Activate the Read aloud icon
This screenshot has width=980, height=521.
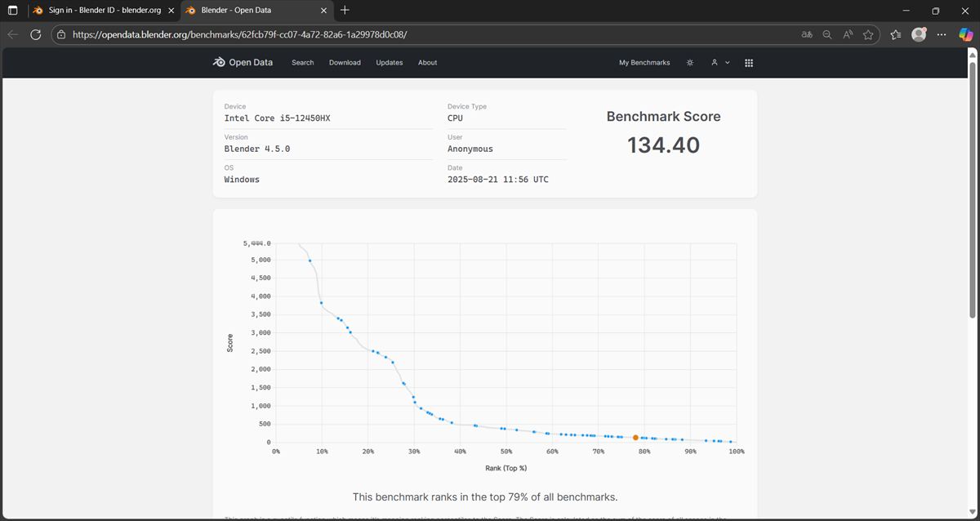point(848,35)
